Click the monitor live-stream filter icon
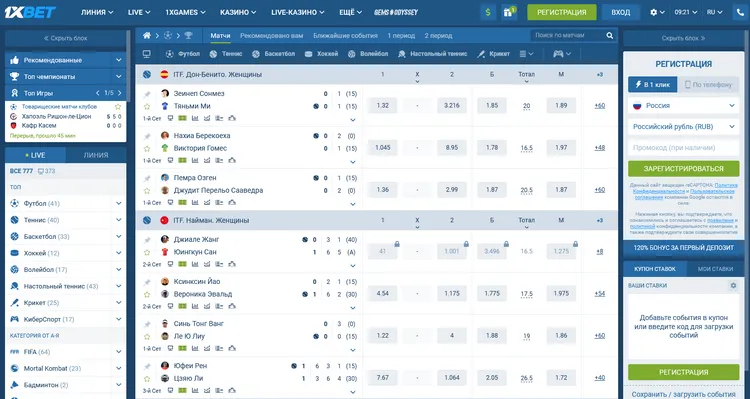Viewport: 750px width, 399px height. pos(147,54)
